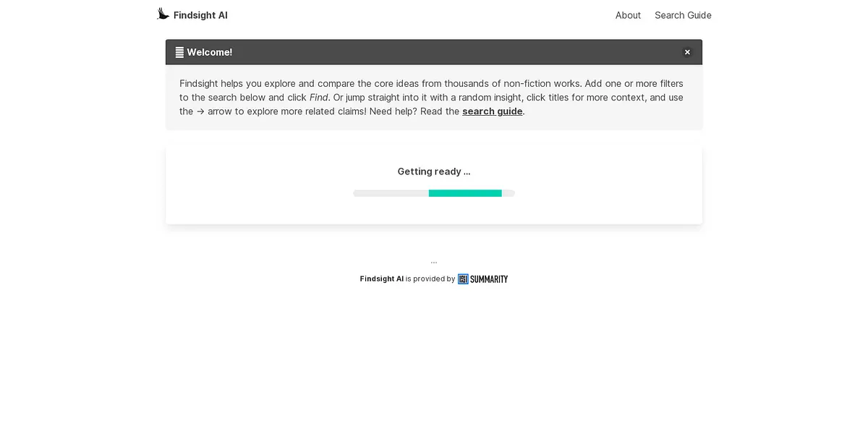Click the teal segment of the progress bar
Viewport: 868px width, 434px height.
(x=465, y=193)
